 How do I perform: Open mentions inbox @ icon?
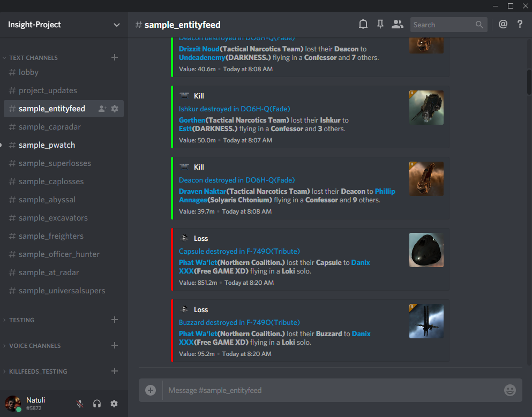(x=503, y=25)
